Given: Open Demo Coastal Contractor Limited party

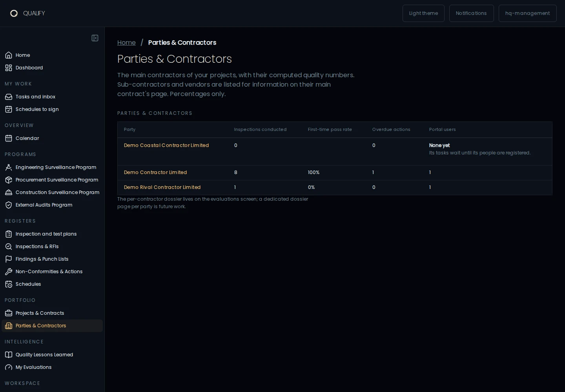Looking at the screenshot, I should tap(166, 145).
